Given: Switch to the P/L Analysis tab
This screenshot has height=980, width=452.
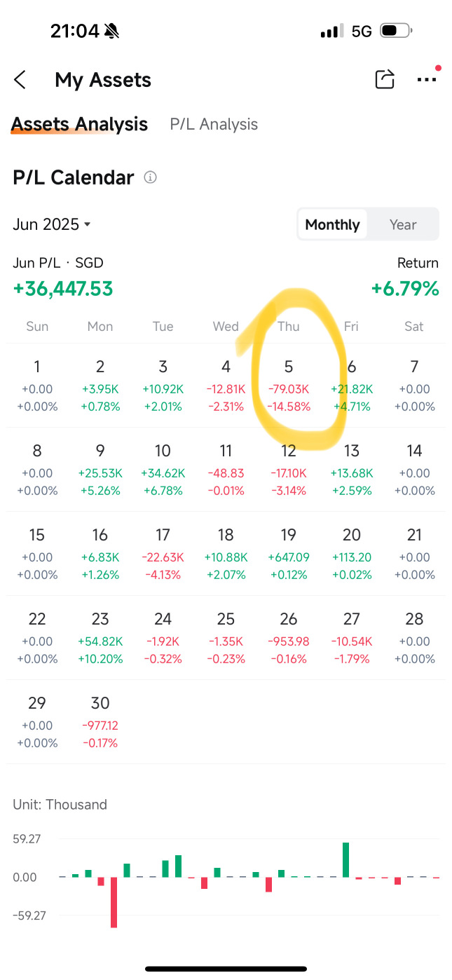Looking at the screenshot, I should (x=214, y=124).
